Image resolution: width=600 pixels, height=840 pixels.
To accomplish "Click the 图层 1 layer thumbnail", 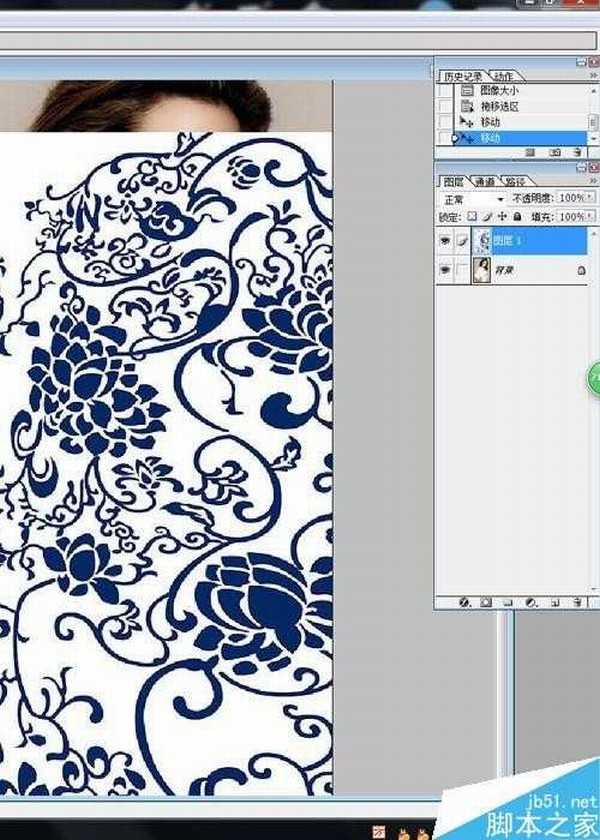I will point(482,241).
